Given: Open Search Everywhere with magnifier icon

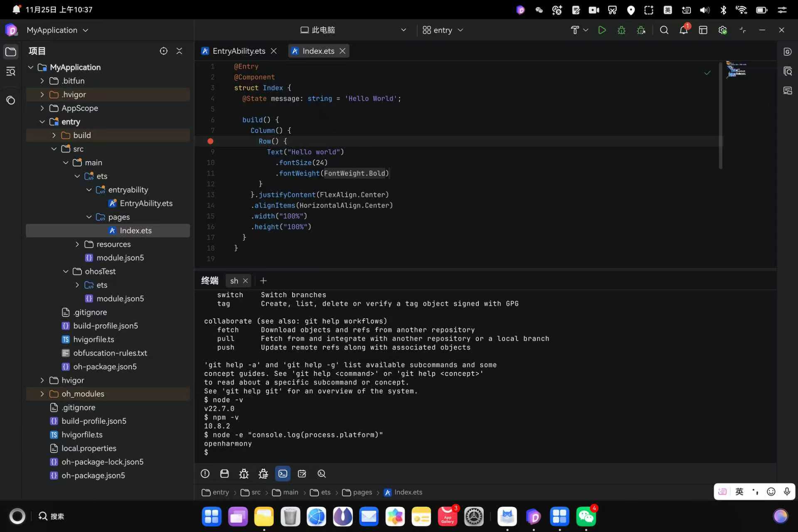Looking at the screenshot, I should pyautogui.click(x=664, y=30).
